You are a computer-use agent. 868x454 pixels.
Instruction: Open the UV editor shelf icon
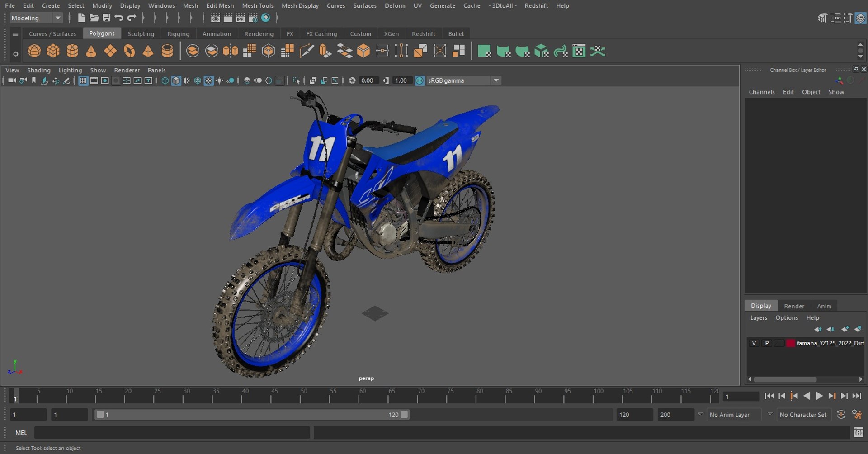579,51
